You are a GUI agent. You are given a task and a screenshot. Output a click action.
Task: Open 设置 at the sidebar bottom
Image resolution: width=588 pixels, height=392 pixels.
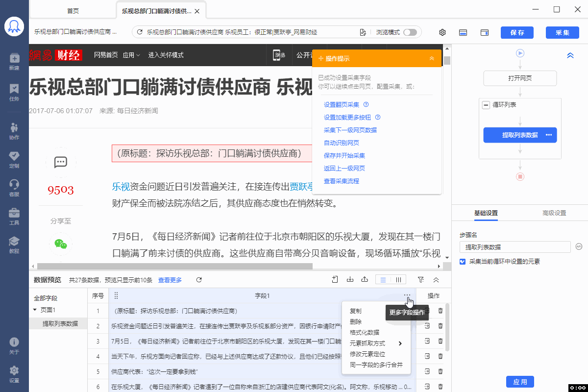(x=14, y=373)
